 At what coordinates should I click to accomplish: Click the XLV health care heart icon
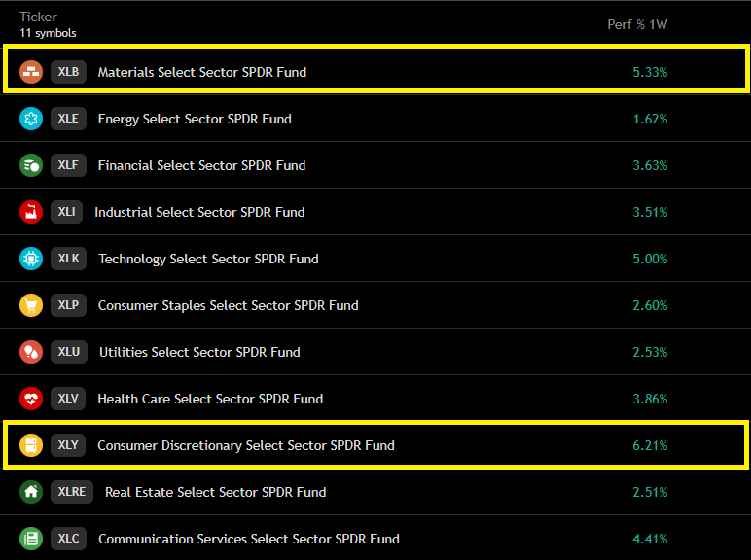31,399
